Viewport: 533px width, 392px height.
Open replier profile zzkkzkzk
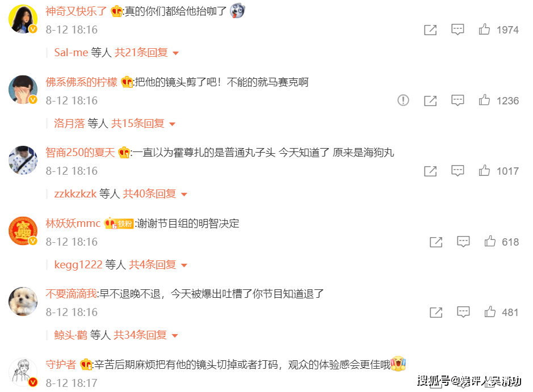click(75, 194)
